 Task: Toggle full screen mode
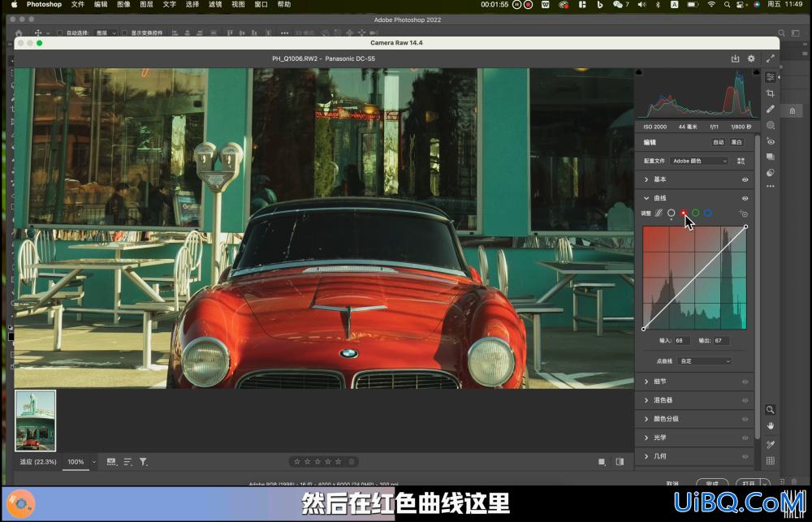tap(771, 58)
